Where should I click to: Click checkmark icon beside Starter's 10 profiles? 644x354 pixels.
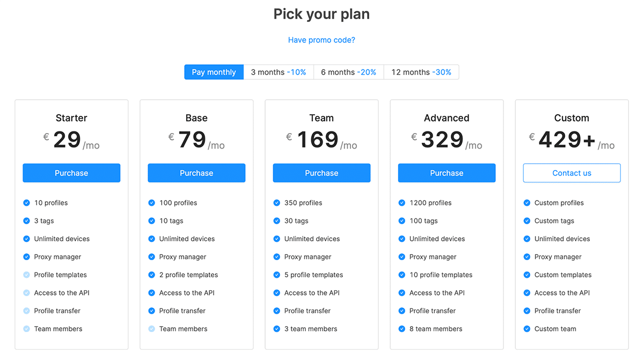pos(26,203)
